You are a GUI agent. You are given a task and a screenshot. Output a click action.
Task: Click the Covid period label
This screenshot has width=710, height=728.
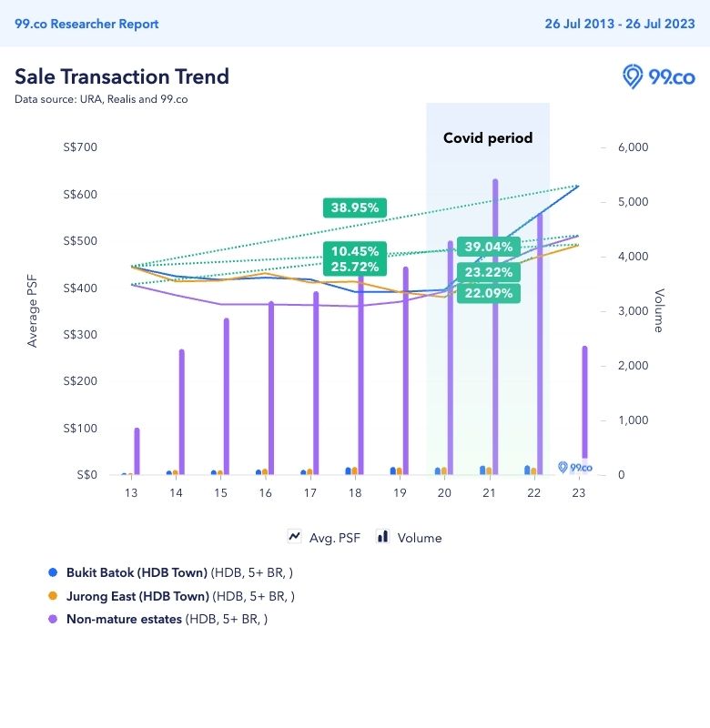click(x=488, y=138)
